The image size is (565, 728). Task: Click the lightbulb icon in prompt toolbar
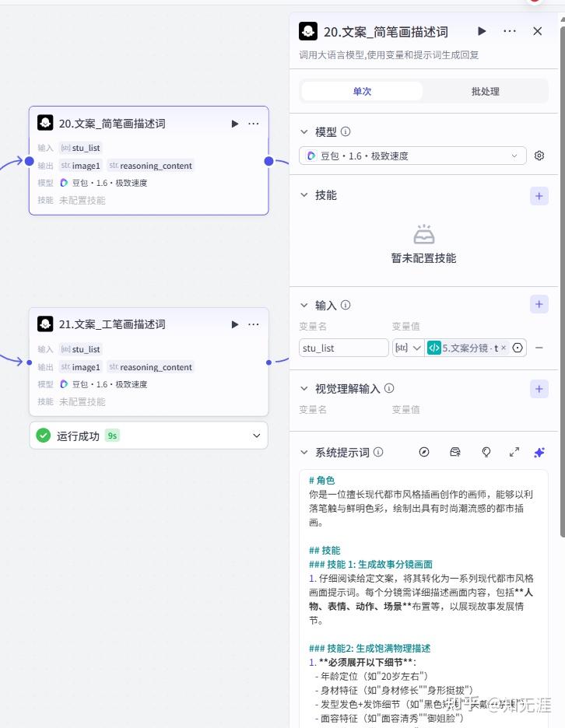coord(486,452)
